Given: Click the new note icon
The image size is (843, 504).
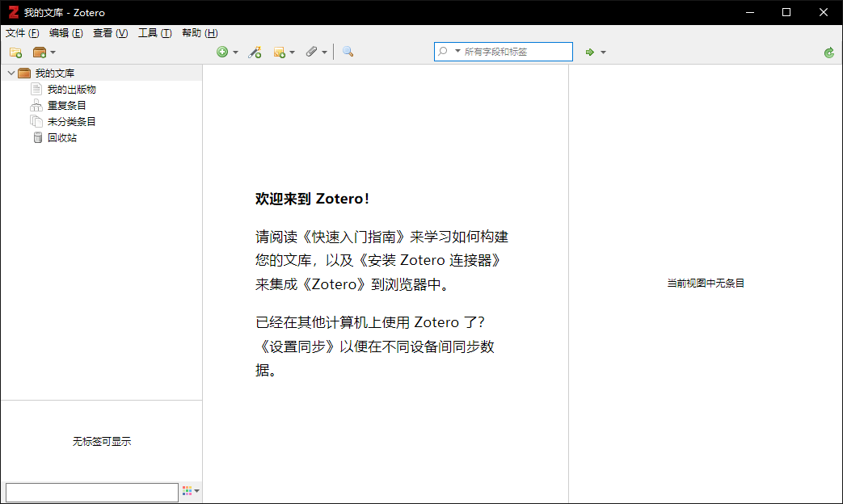Looking at the screenshot, I should tap(279, 52).
